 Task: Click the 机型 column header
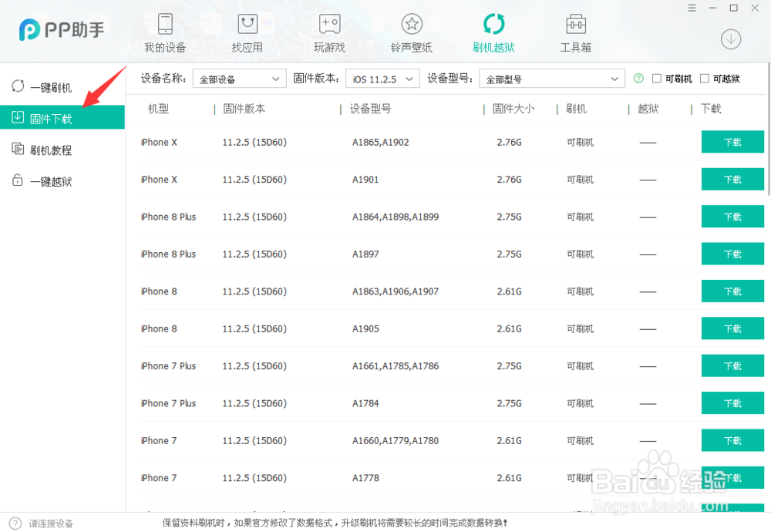coord(158,109)
